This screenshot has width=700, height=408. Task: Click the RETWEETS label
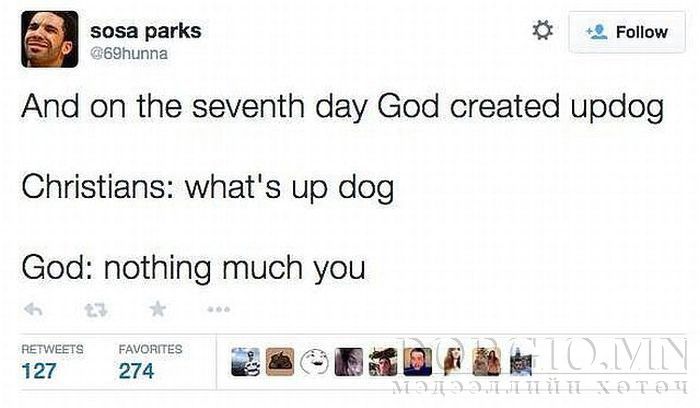coord(52,349)
